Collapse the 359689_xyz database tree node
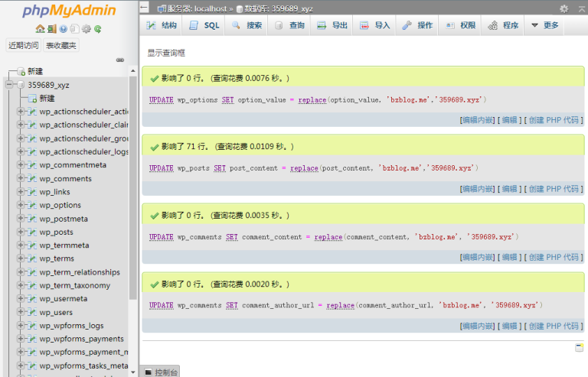588x377 pixels. 9,85
